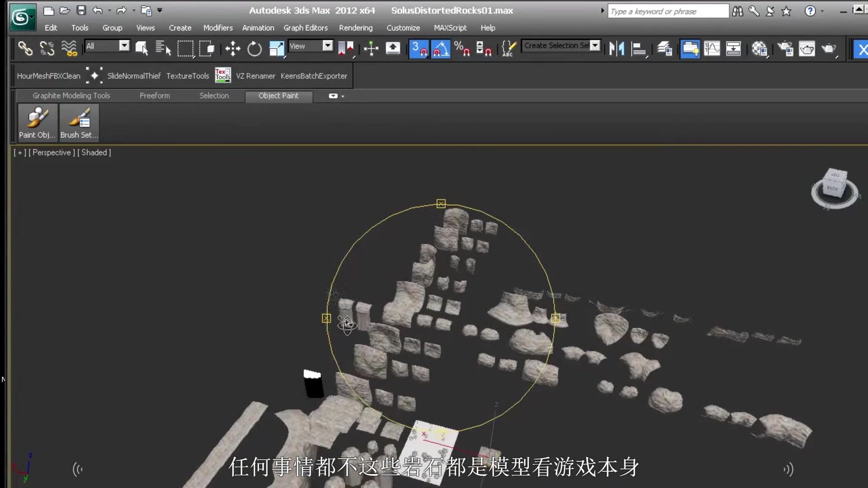Viewport: 868px width, 488px height.
Task: Select the Select and Rotate tool
Action: point(255,49)
